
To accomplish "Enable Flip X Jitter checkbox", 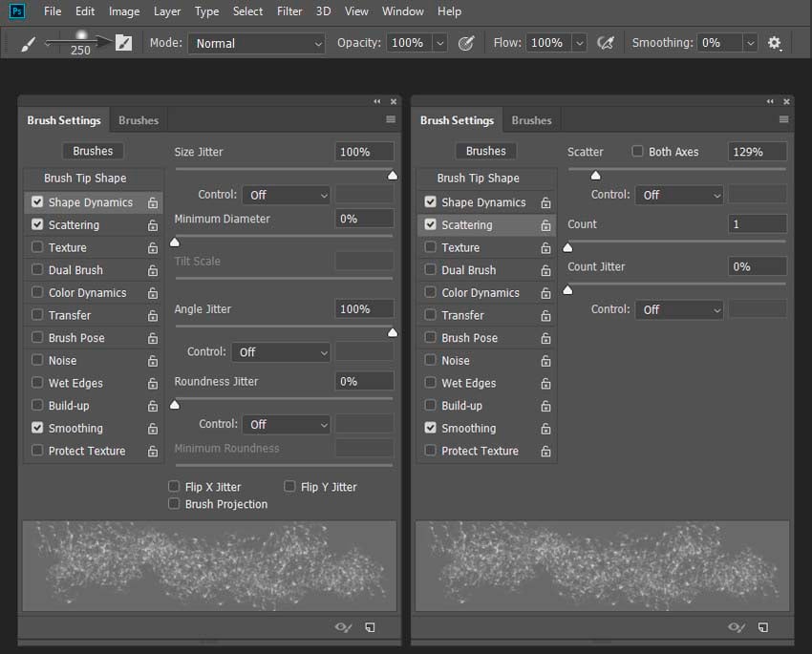I will pos(174,486).
